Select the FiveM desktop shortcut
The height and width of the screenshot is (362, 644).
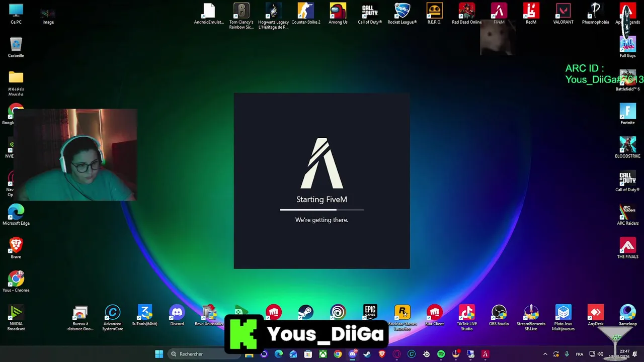point(499,14)
